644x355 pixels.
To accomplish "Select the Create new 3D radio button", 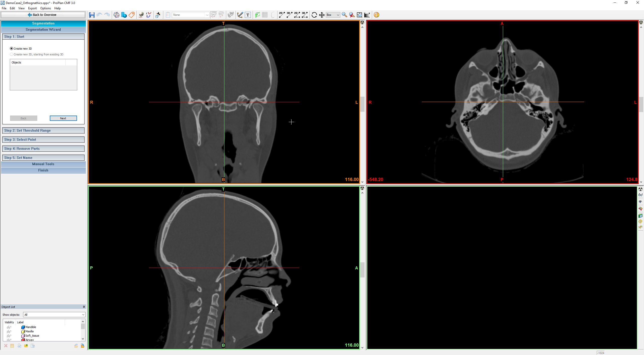I will click(x=12, y=49).
